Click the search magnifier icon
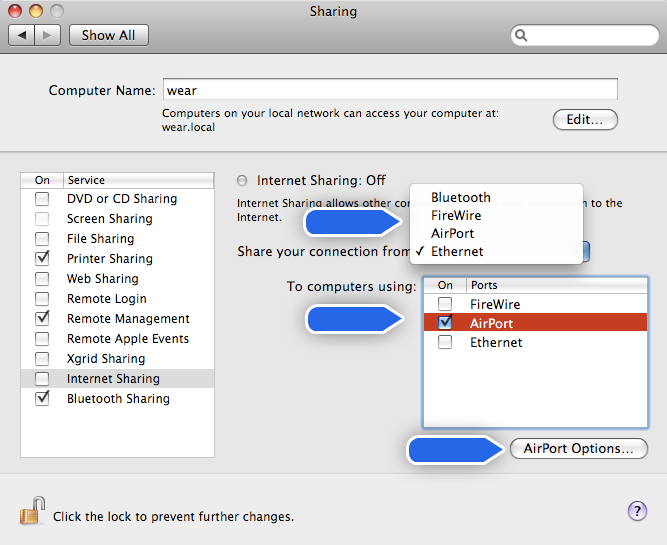 pyautogui.click(x=521, y=35)
